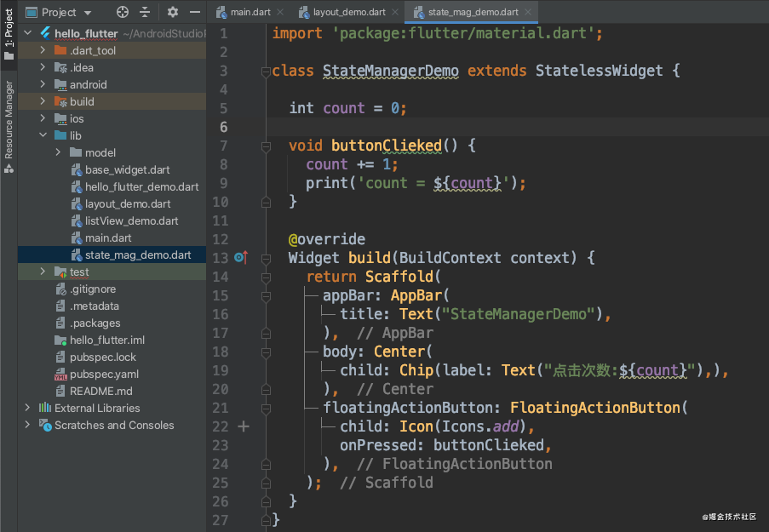Hide the Project panel with minus icon
The image size is (769, 532).
pos(195,12)
